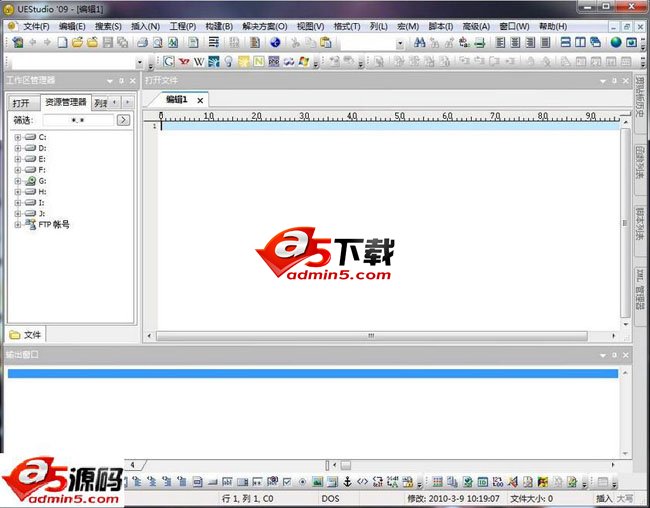Click the blue globe browser icon in the main toolbar

coord(275,42)
